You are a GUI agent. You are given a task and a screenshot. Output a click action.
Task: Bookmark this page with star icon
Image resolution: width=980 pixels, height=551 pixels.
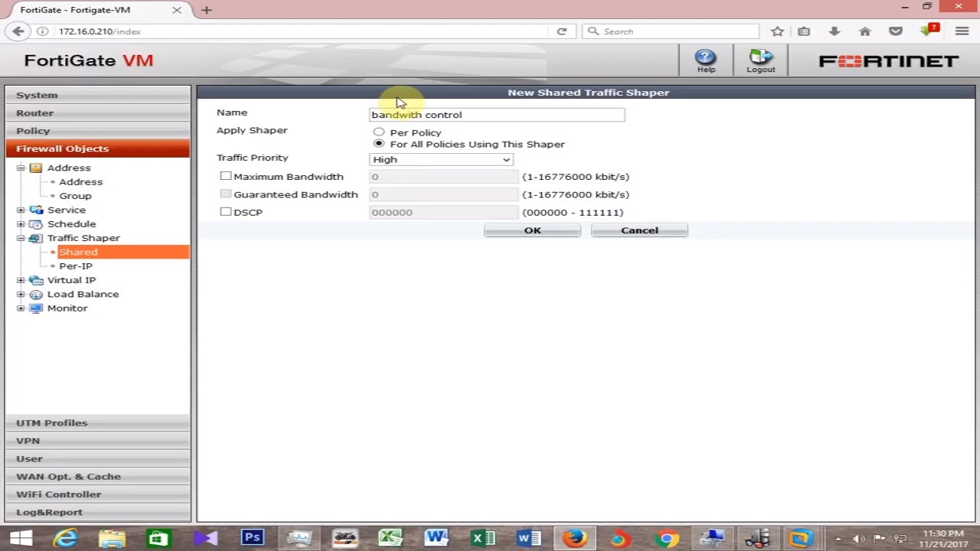(x=777, y=31)
